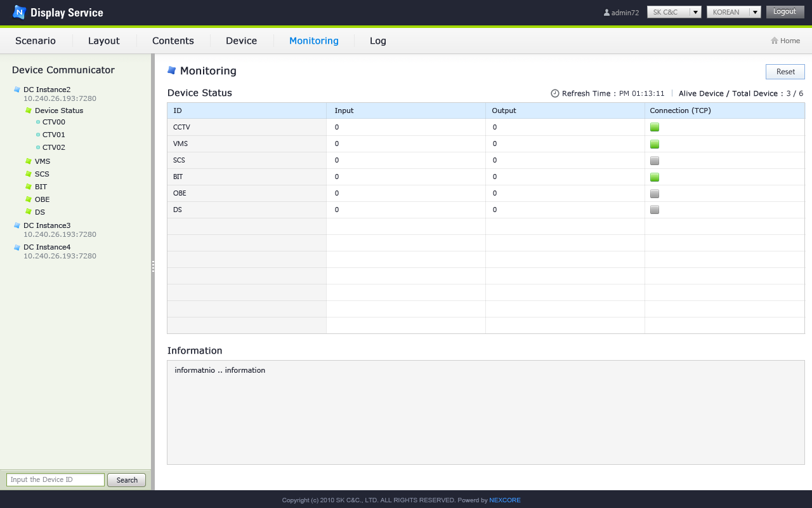Open the NEXCORE footer link
Viewport: 812px width, 508px height.
[x=505, y=500]
